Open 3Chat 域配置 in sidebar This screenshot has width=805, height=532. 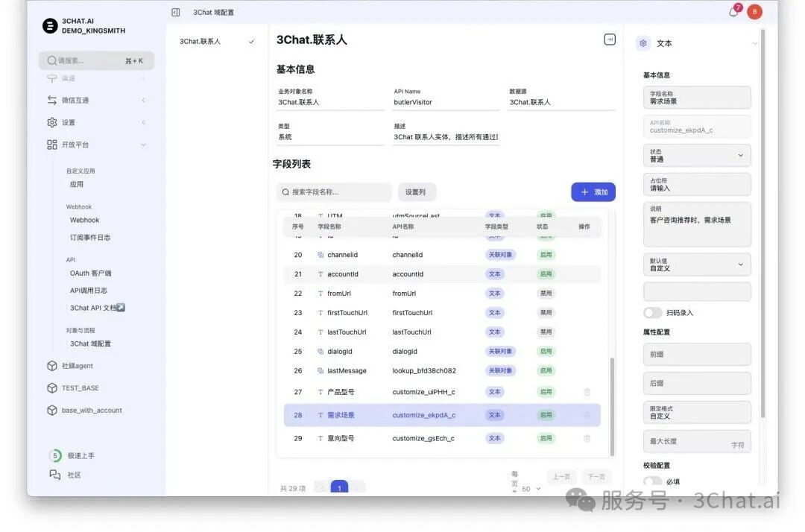tap(90, 343)
